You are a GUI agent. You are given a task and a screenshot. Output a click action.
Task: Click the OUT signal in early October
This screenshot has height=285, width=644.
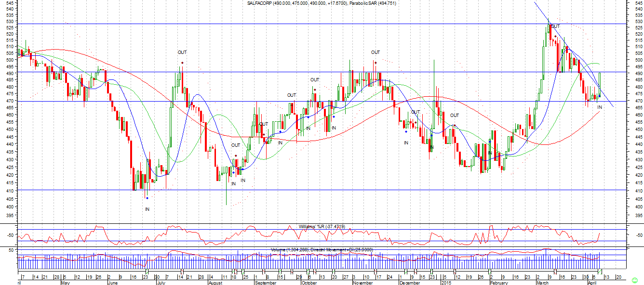(x=314, y=79)
